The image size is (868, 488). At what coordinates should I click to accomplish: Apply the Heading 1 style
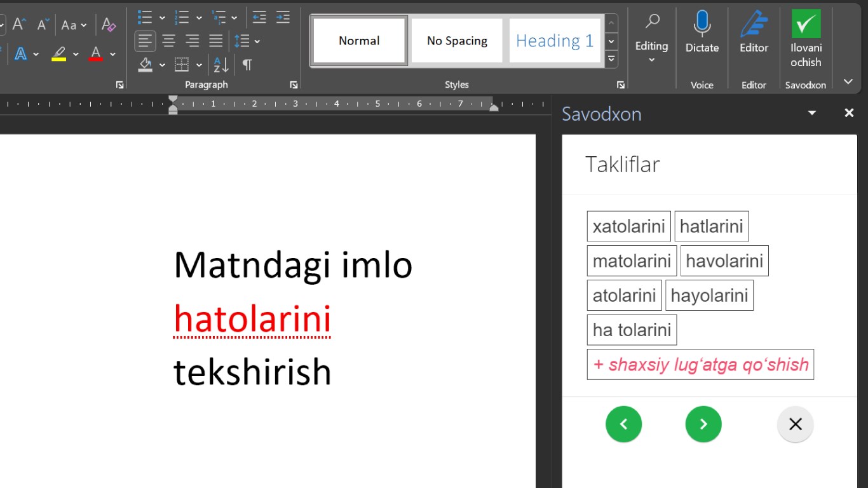555,41
